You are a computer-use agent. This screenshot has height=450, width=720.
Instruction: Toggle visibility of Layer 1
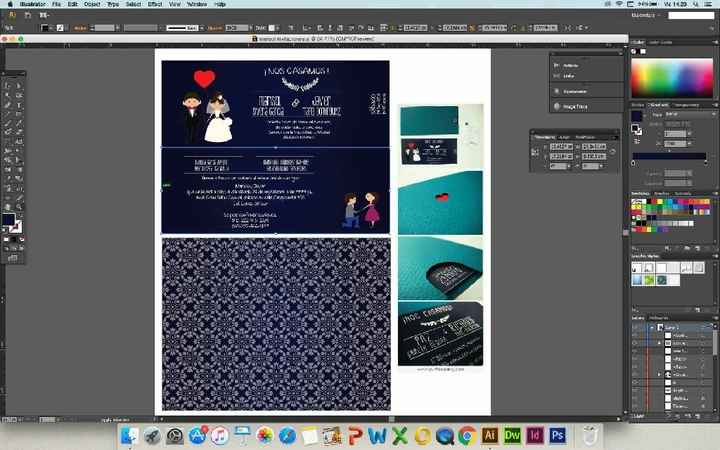pyautogui.click(x=636, y=328)
